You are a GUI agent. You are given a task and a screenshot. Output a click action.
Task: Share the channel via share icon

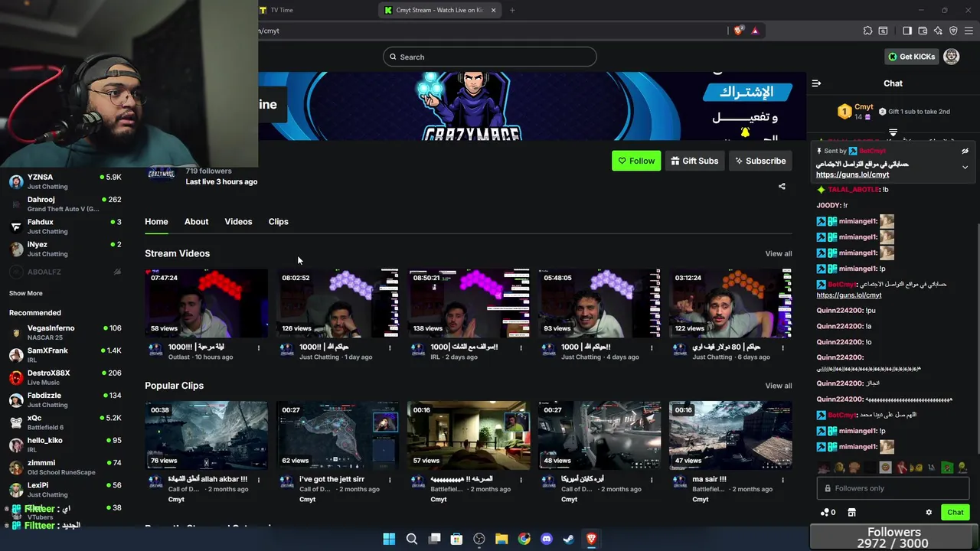782,186
